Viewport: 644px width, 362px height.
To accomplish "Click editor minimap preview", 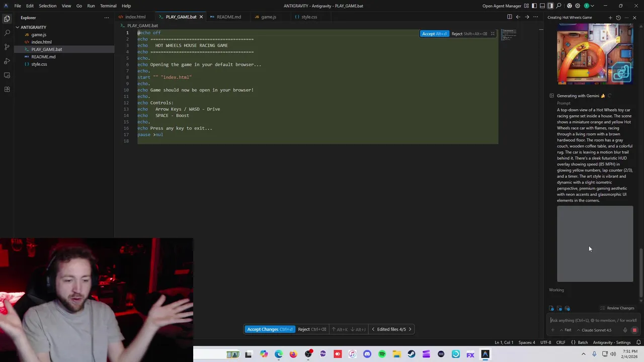I will [508, 35].
